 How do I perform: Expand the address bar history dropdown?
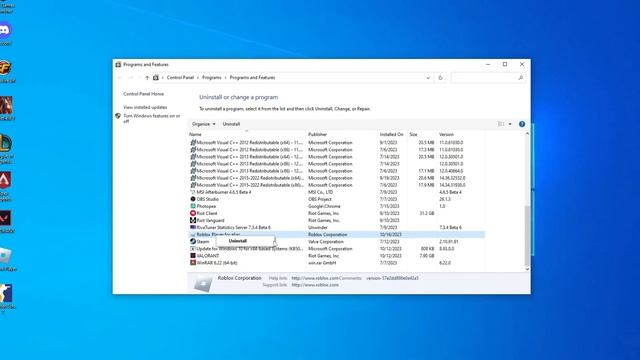click(x=428, y=78)
